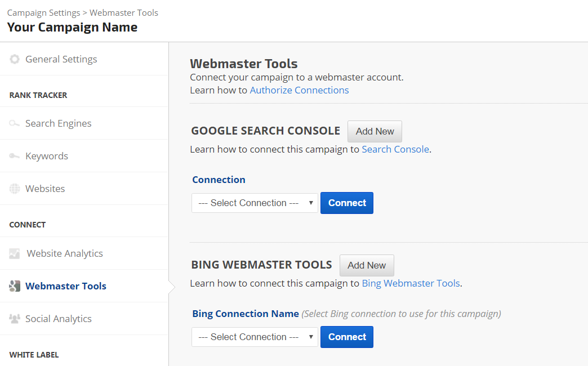The width and height of the screenshot is (588, 366).
Task: Follow the Search Console help link
Action: (x=395, y=149)
